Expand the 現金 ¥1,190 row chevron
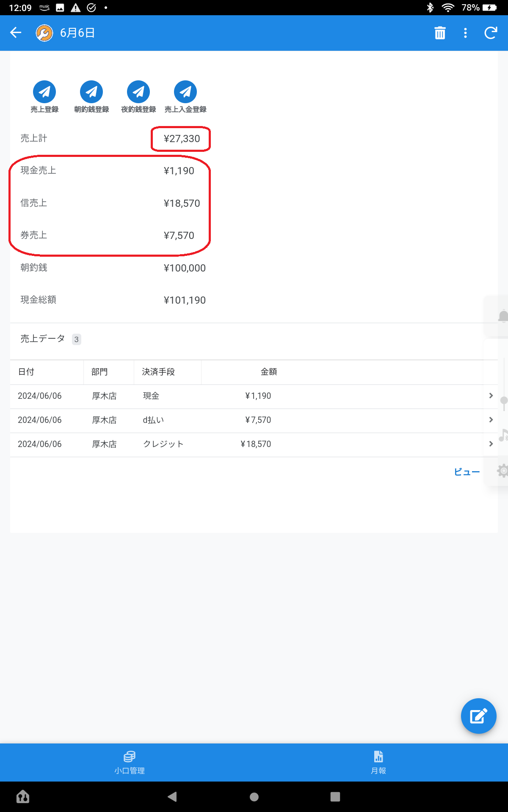 [491, 396]
